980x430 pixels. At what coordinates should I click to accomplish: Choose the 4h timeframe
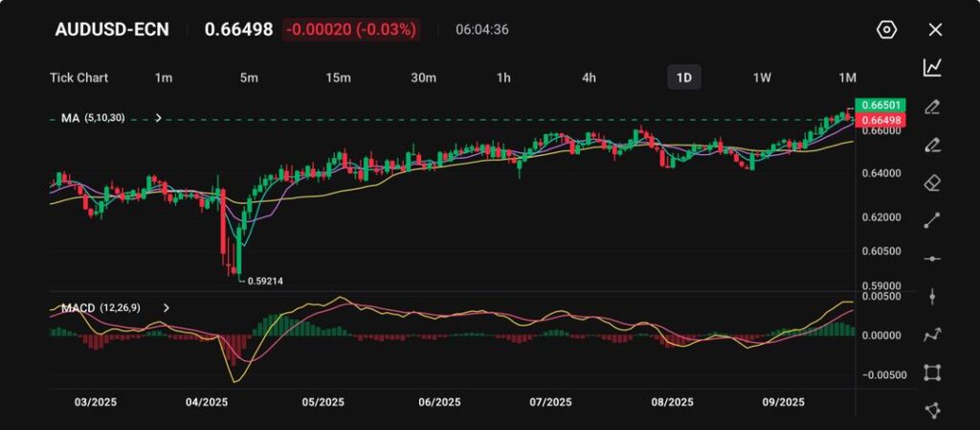pyautogui.click(x=589, y=78)
